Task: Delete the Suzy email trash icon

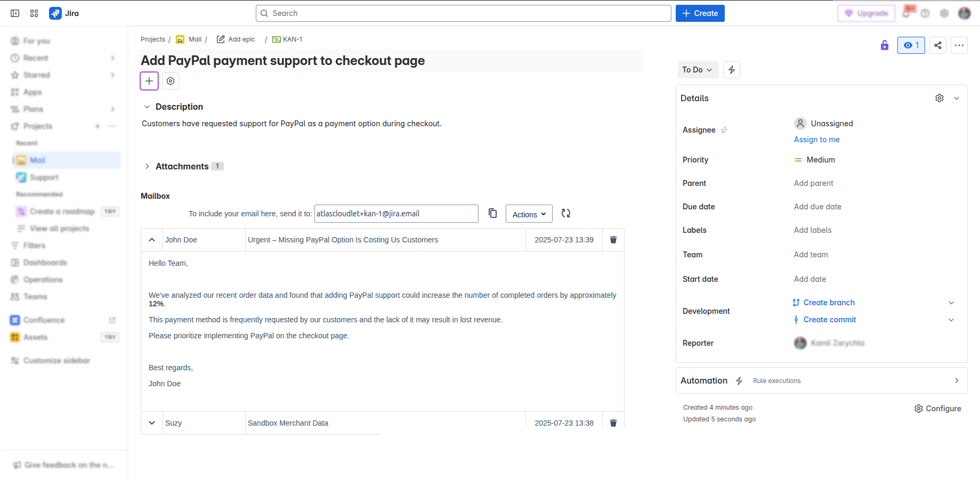Action: coord(613,423)
